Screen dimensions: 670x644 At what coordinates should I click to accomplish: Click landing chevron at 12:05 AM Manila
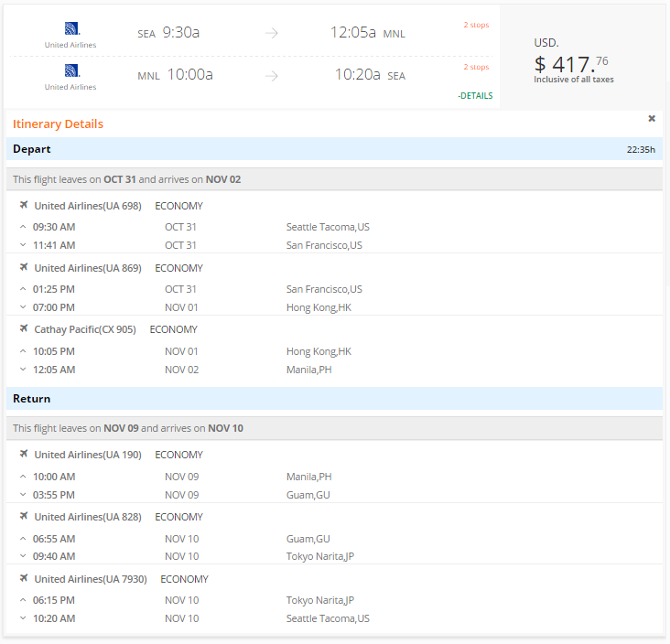click(23, 369)
